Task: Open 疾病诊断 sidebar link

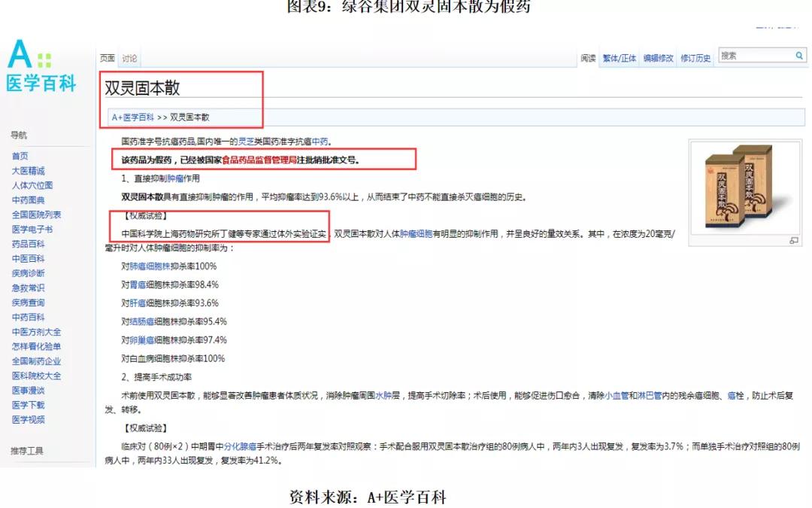Action: 29,273
